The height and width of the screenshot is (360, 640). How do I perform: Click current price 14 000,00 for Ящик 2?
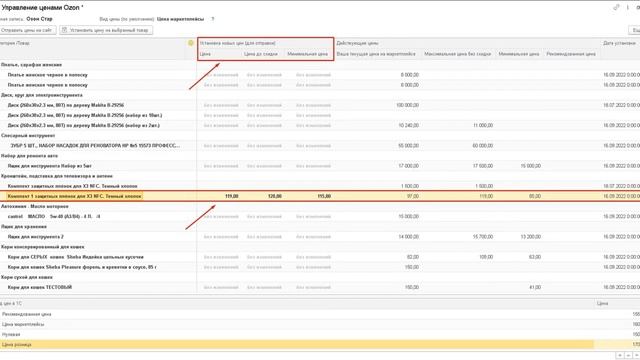tap(409, 237)
